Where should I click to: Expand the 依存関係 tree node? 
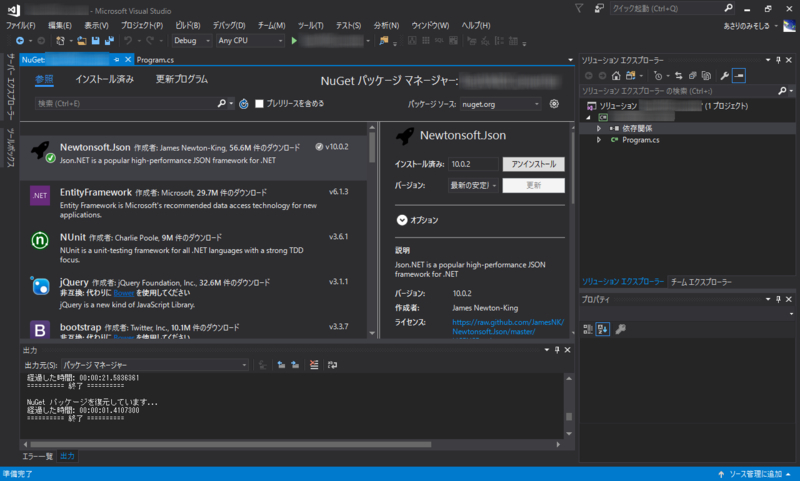[599, 129]
